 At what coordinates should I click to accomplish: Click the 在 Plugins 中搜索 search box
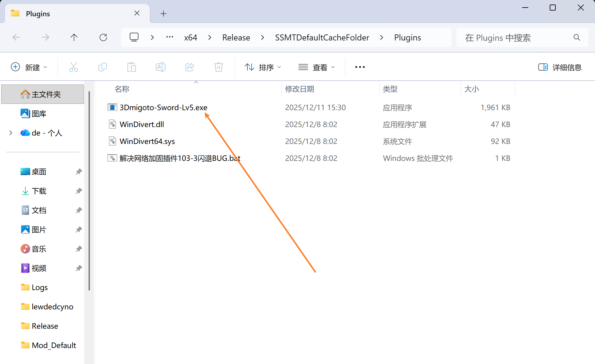(x=516, y=38)
